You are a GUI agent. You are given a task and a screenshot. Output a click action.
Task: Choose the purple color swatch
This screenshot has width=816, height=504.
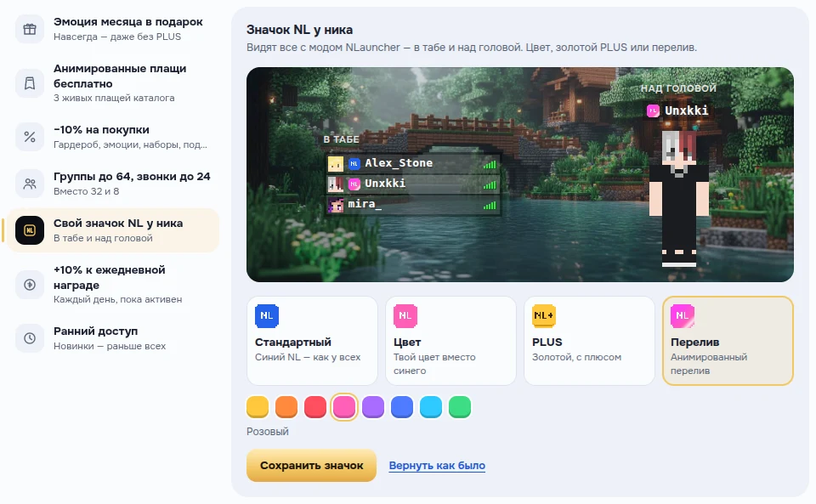373,407
